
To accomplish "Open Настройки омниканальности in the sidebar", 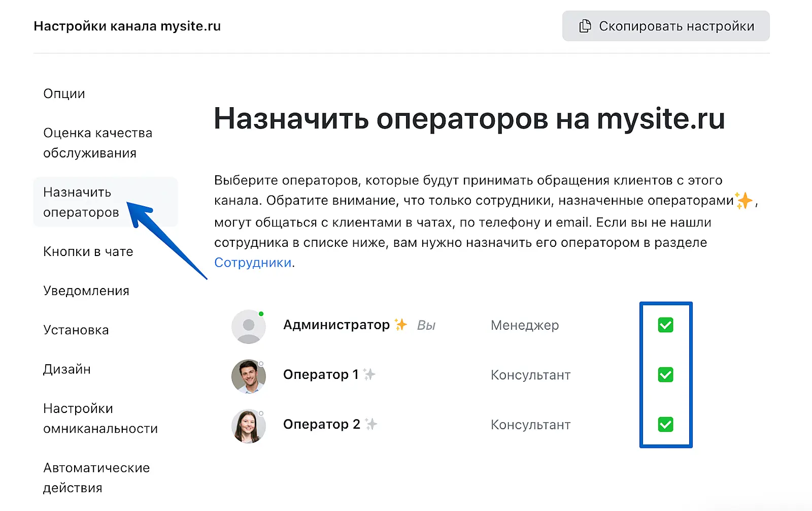I will tap(100, 419).
